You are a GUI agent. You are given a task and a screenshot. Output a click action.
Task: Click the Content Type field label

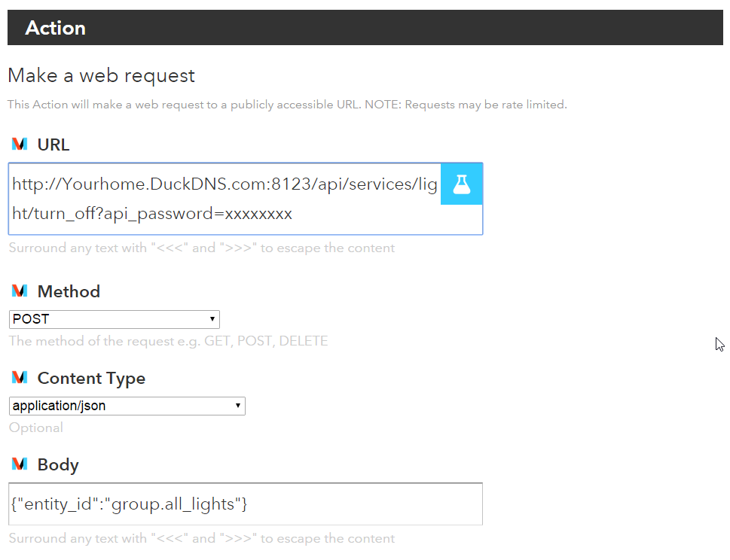pyautogui.click(x=91, y=379)
